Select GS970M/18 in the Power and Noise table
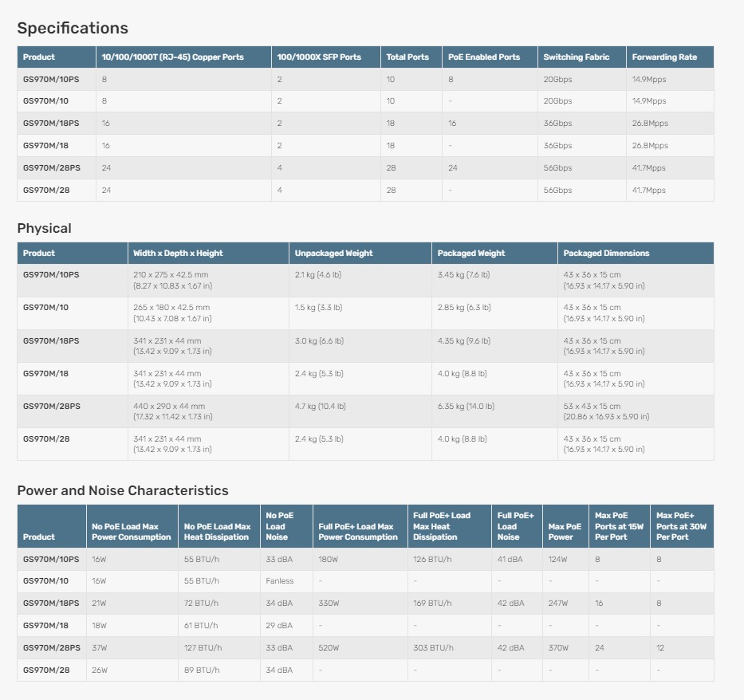This screenshot has height=700, width=744. (46, 626)
